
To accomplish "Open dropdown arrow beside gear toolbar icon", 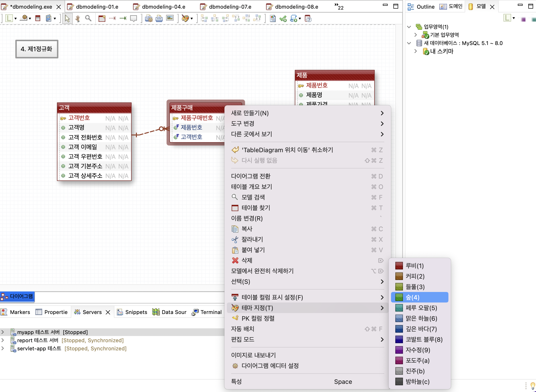I will (30, 19).
